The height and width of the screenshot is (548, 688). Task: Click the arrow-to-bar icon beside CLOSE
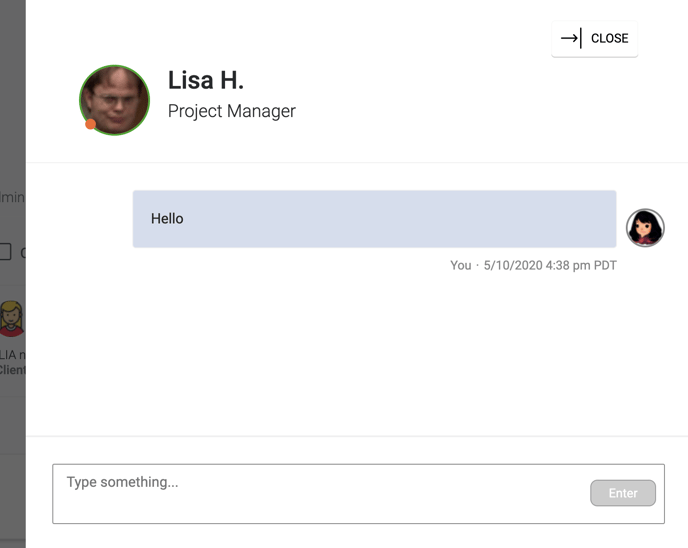[x=571, y=38]
